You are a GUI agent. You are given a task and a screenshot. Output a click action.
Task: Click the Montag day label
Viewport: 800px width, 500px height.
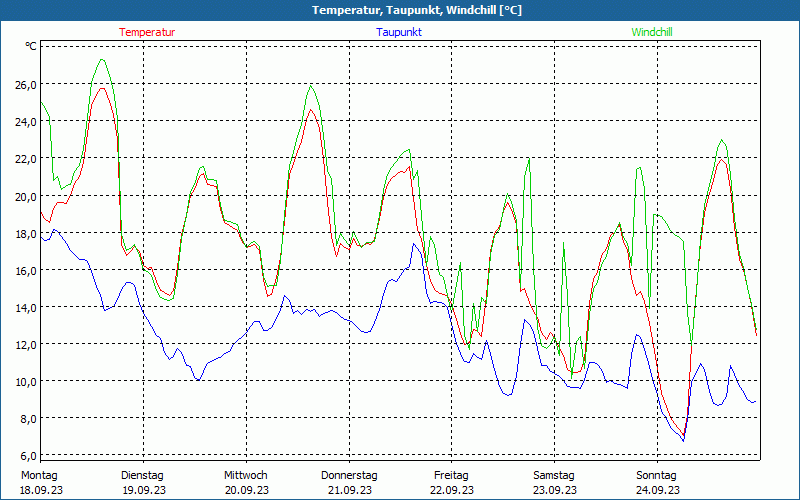39,476
